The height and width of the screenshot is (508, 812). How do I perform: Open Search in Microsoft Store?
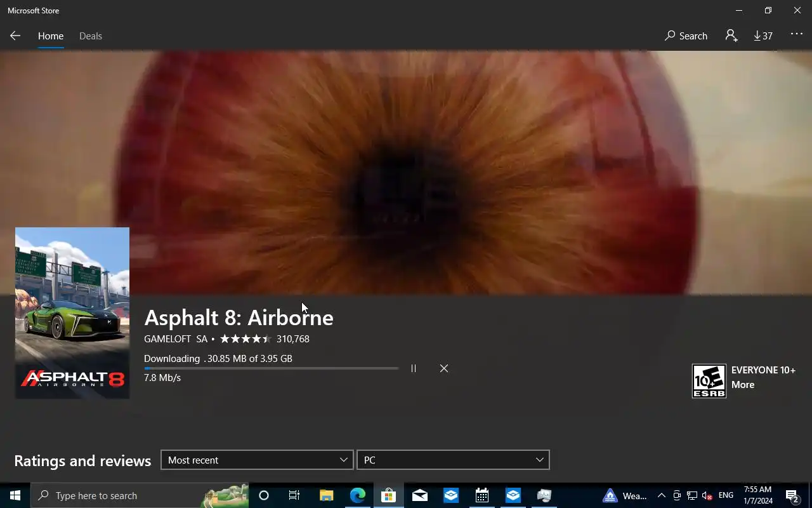[x=686, y=36]
